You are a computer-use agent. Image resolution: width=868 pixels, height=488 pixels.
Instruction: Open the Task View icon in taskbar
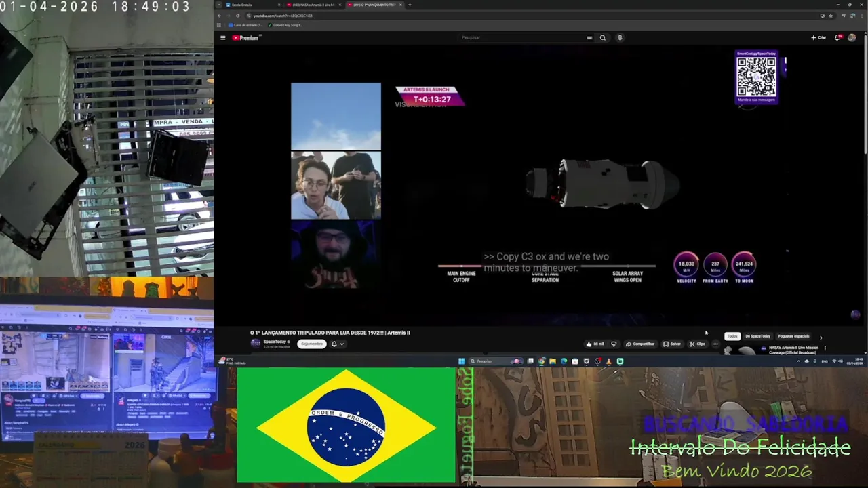(530, 361)
